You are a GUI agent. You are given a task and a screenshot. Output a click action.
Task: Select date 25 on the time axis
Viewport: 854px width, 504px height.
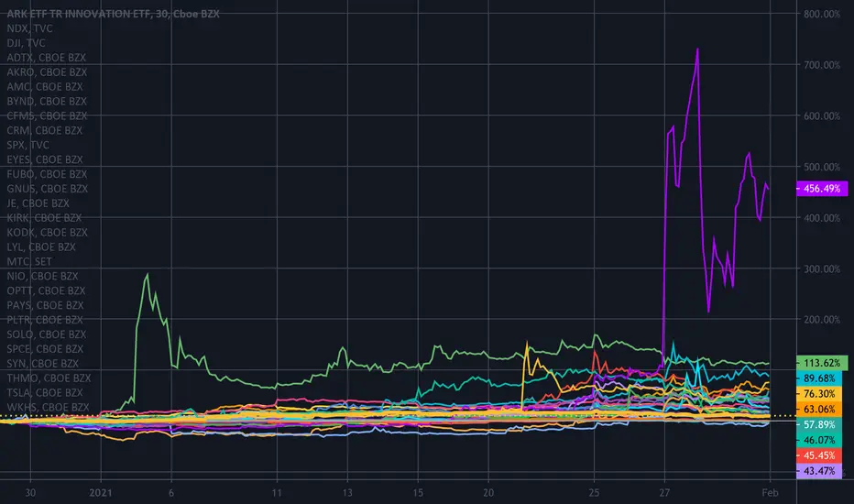point(594,493)
